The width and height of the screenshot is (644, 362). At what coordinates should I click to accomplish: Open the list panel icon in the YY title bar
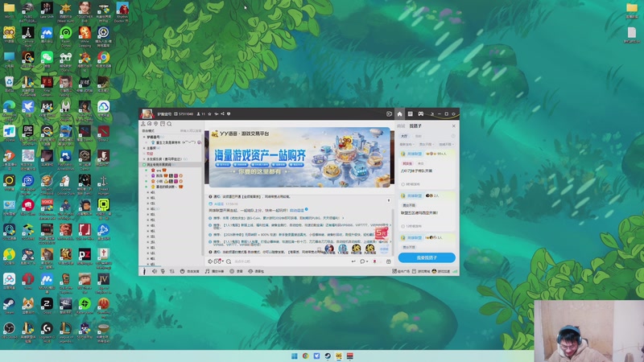tap(410, 113)
